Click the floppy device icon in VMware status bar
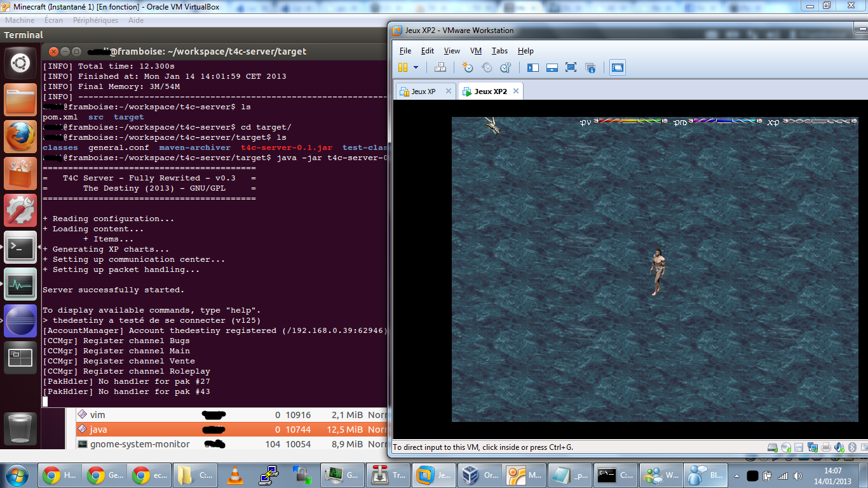868x488 pixels. [799, 447]
